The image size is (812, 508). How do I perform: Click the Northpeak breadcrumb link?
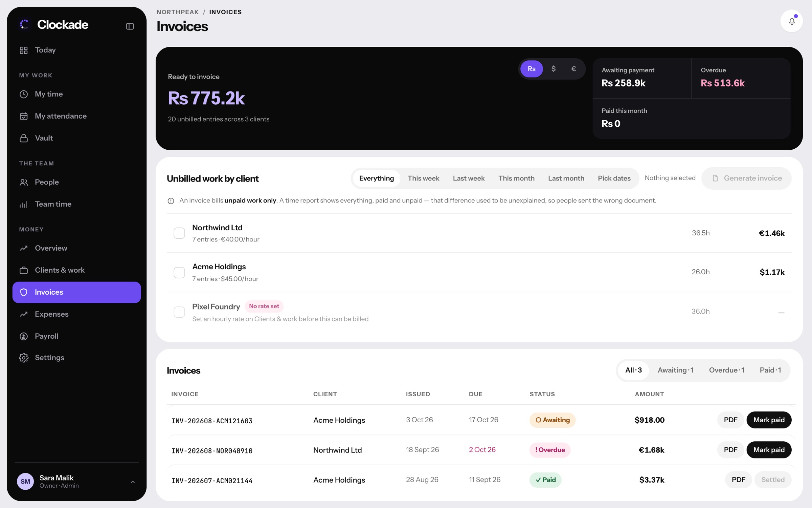(178, 12)
